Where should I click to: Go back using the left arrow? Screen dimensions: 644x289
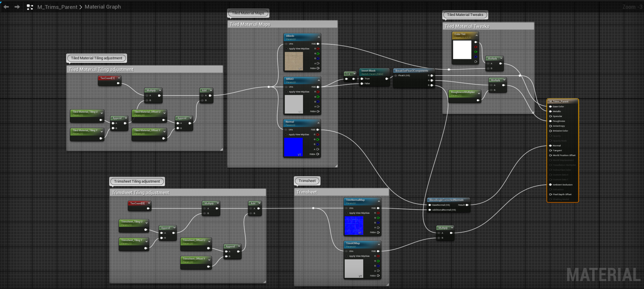point(6,7)
